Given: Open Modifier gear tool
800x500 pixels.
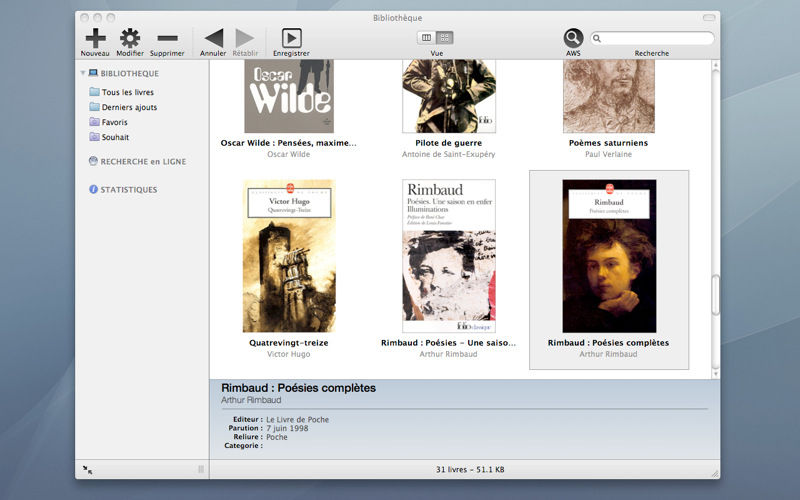Looking at the screenshot, I should 130,38.
